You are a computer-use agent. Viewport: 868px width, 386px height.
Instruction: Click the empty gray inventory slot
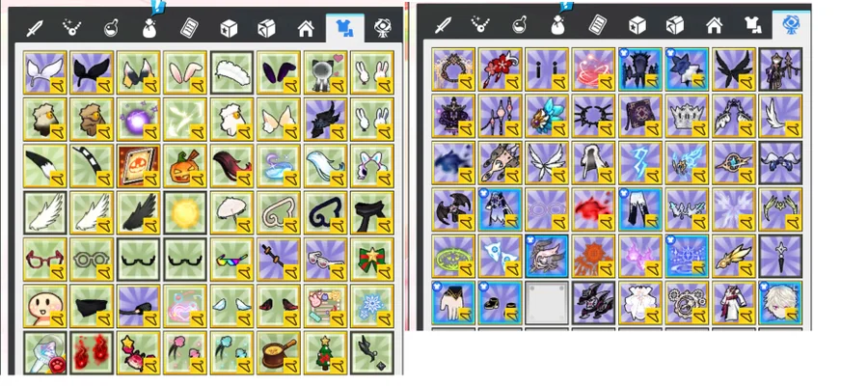(547, 302)
